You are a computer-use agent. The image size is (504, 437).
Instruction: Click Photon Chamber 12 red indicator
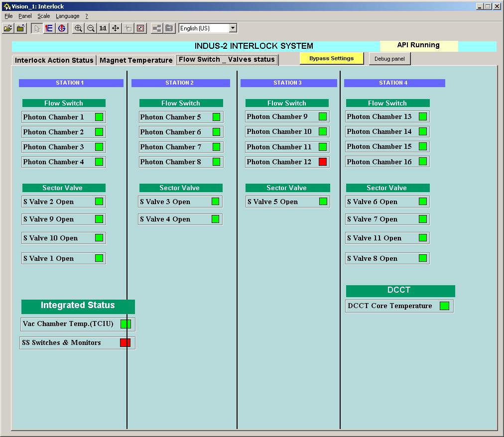323,162
